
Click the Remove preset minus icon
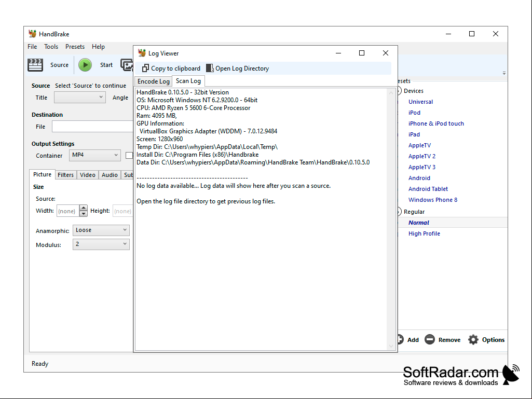tap(430, 339)
